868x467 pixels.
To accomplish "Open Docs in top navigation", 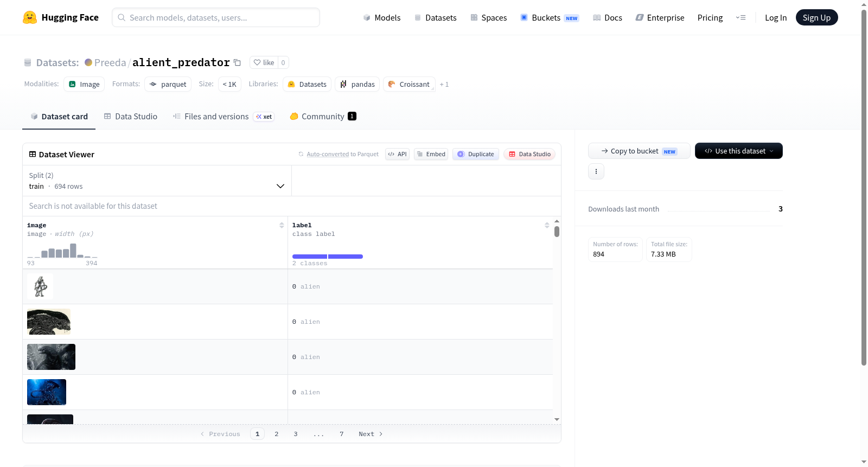I will pyautogui.click(x=608, y=17).
